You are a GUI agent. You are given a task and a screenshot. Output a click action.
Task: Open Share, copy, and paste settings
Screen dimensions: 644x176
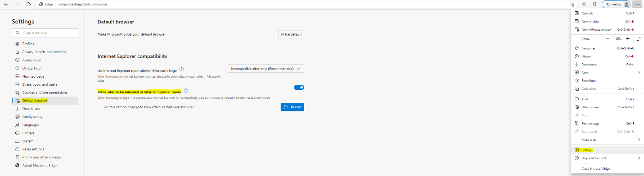pyautogui.click(x=45, y=84)
